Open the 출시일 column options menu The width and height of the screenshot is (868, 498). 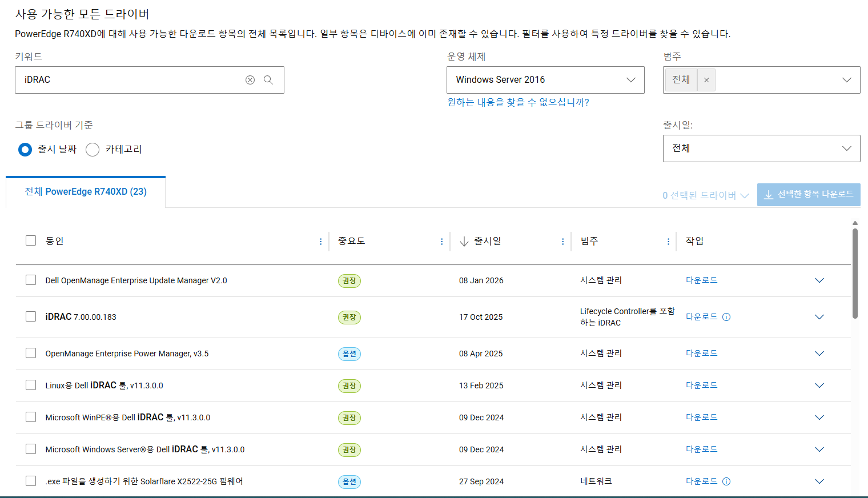(562, 242)
